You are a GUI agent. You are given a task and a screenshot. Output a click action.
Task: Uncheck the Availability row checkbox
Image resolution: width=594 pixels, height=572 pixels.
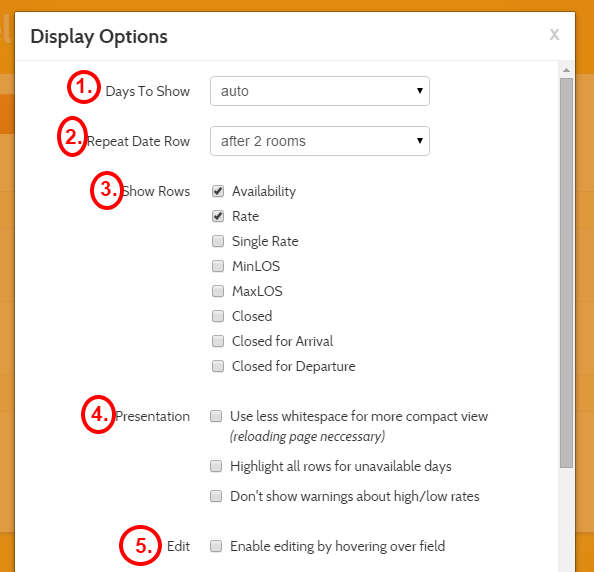[218, 191]
